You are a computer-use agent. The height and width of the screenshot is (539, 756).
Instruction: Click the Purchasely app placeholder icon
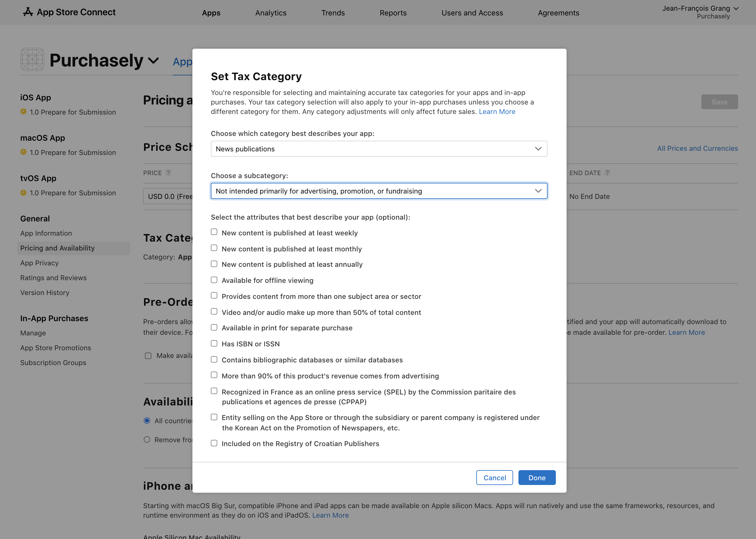point(32,59)
